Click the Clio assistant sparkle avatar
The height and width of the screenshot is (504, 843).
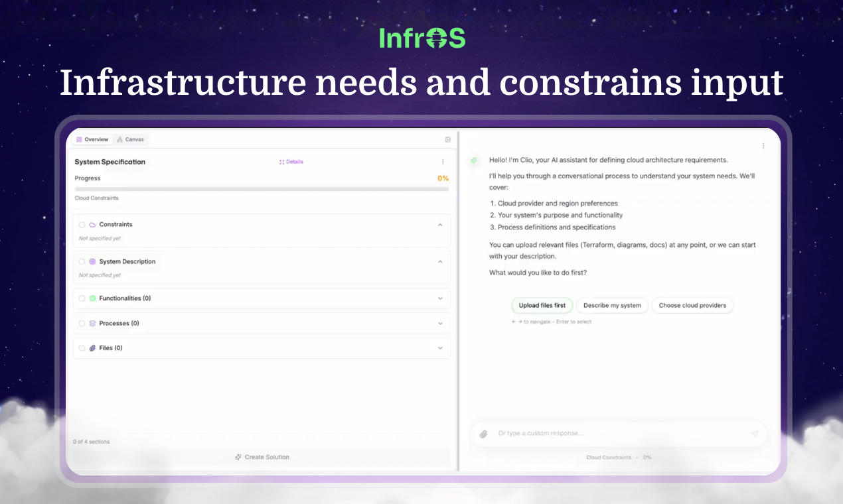(473, 160)
